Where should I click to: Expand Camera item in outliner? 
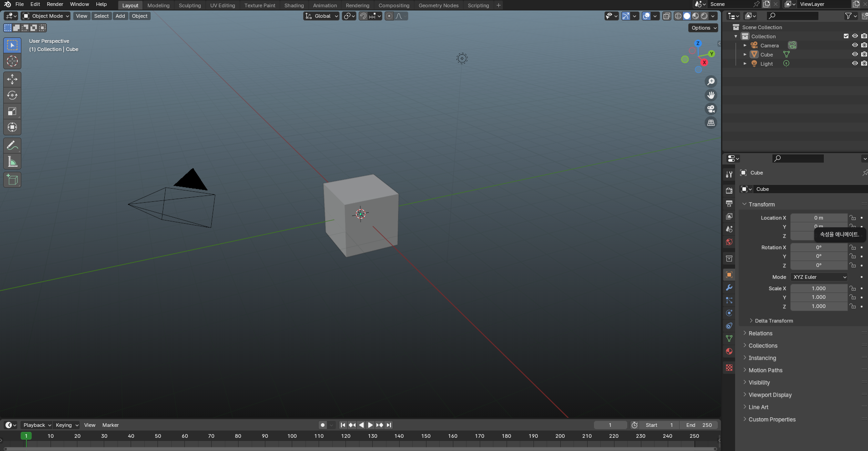745,45
